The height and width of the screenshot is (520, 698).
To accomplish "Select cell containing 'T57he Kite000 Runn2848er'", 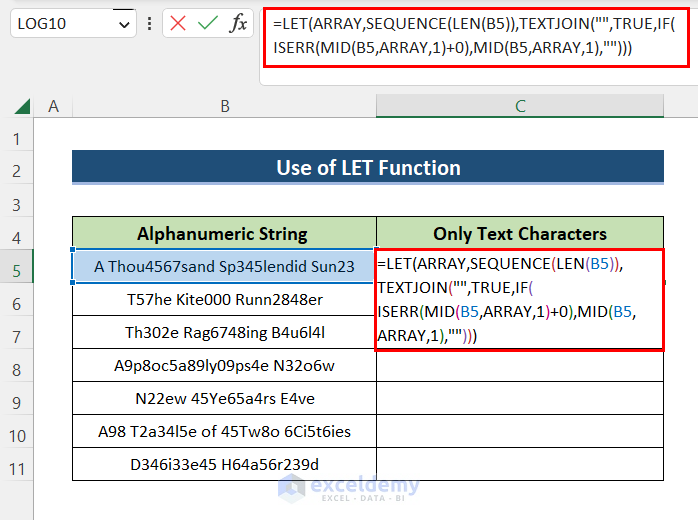I will tap(224, 300).
